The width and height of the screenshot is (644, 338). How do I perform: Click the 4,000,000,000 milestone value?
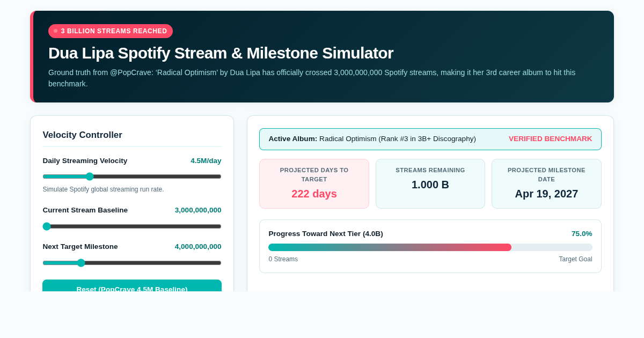[x=198, y=247]
